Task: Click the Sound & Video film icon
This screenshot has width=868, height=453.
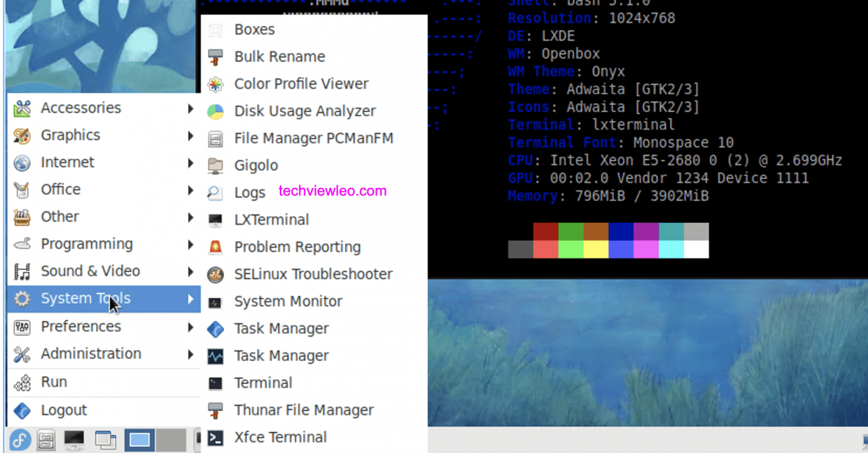Action: tap(22, 271)
